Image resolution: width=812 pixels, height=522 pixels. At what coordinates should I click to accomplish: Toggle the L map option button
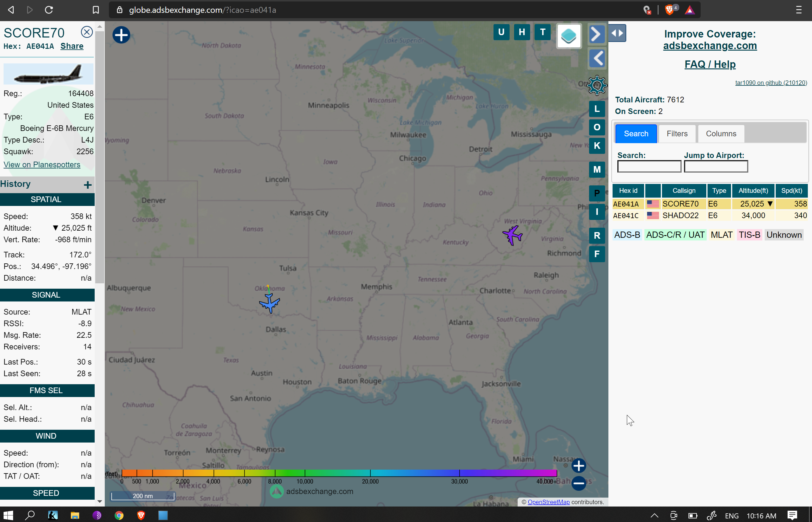tap(597, 109)
